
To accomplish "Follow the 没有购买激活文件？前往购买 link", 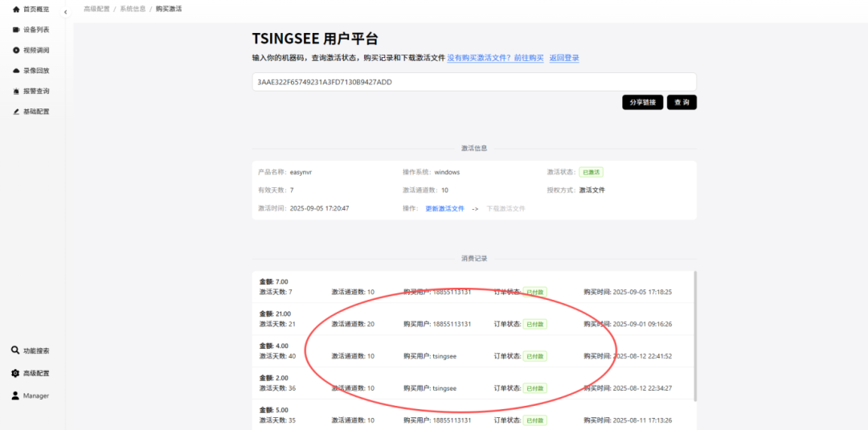I will [x=495, y=58].
